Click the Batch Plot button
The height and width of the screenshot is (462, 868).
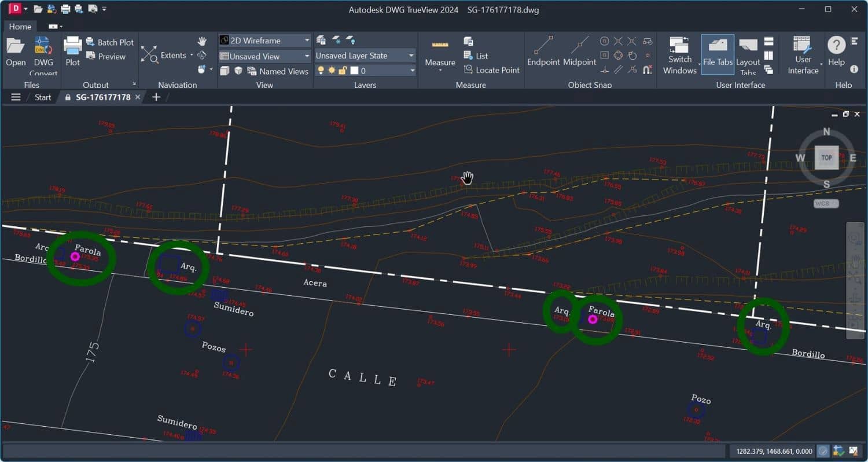[x=109, y=42]
